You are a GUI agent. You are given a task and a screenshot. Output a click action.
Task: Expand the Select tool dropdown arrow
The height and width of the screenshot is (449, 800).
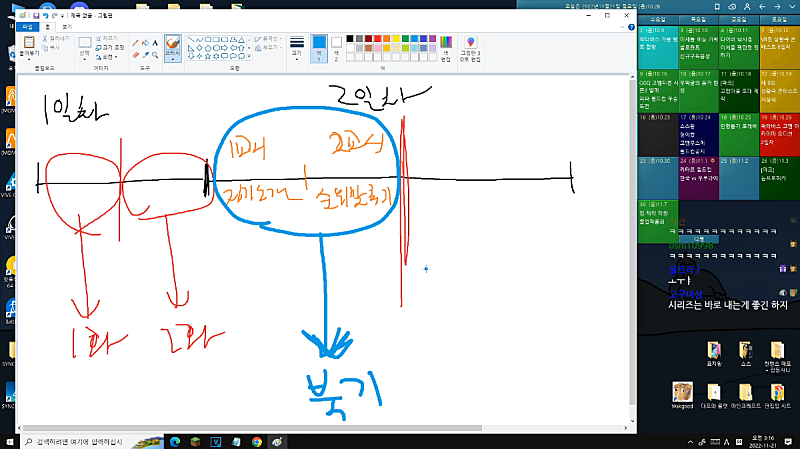tap(85, 59)
